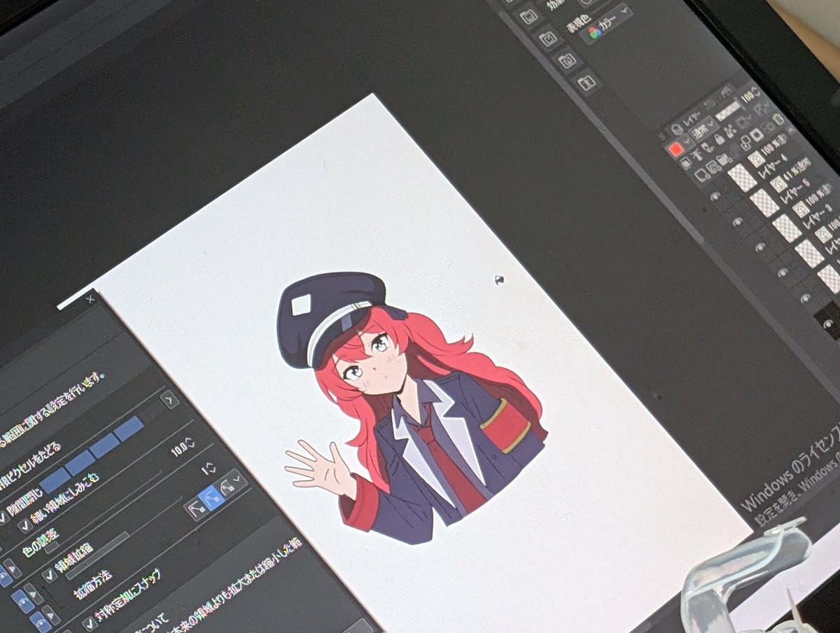Screen dimensions: 840x633
Task: Click the folder icon directly above the figure folder
Action: pyautogui.click(x=567, y=61)
